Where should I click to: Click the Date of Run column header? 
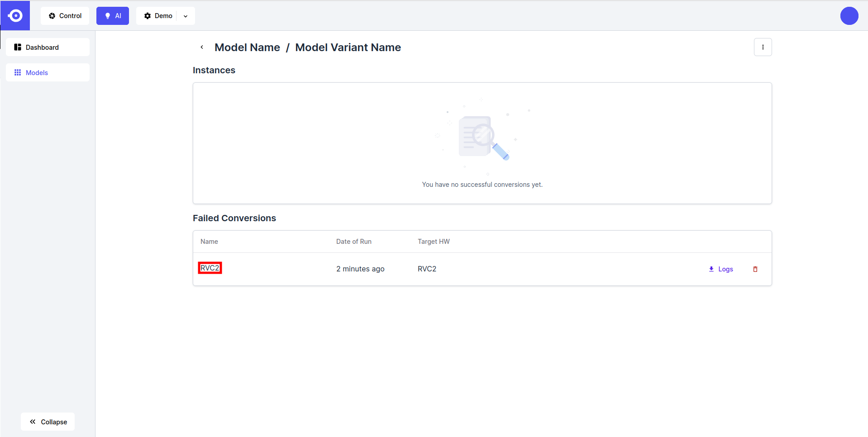353,242
